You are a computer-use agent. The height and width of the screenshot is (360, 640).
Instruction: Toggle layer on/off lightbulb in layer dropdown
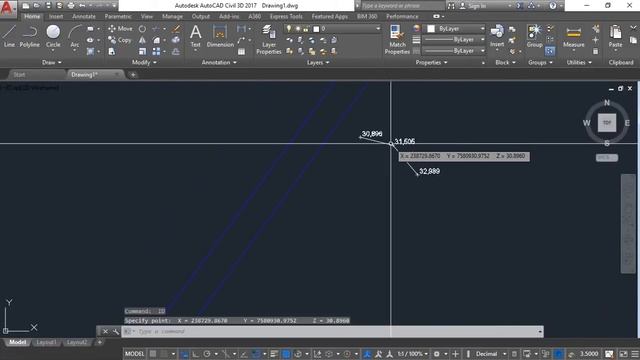pos(289,29)
